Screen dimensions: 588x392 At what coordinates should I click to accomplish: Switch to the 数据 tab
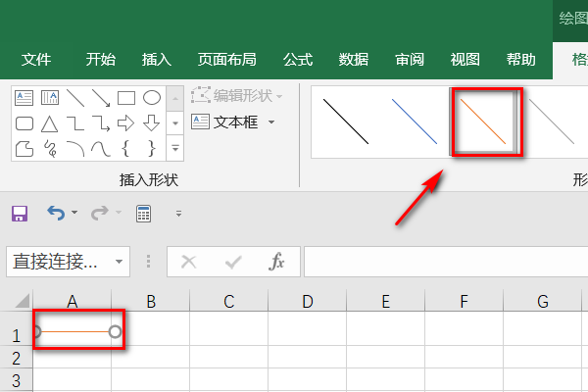353,60
